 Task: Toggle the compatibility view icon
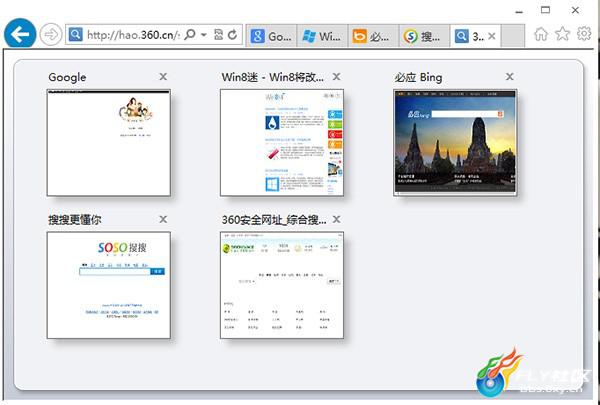[x=218, y=35]
